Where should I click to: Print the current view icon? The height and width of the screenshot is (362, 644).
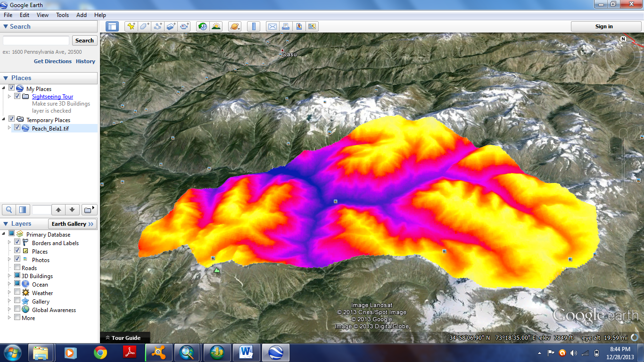[285, 26]
